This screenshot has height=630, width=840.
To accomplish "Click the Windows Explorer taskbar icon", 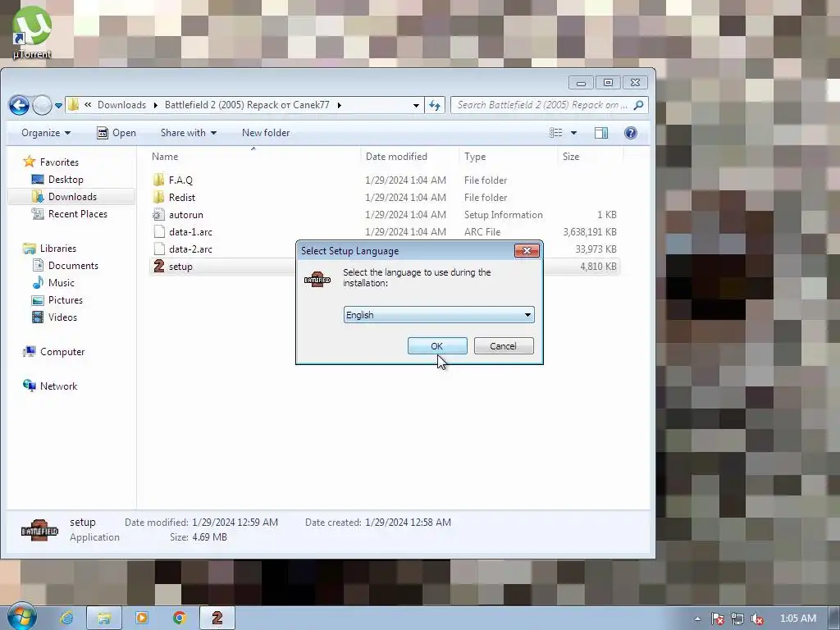I will point(104,618).
